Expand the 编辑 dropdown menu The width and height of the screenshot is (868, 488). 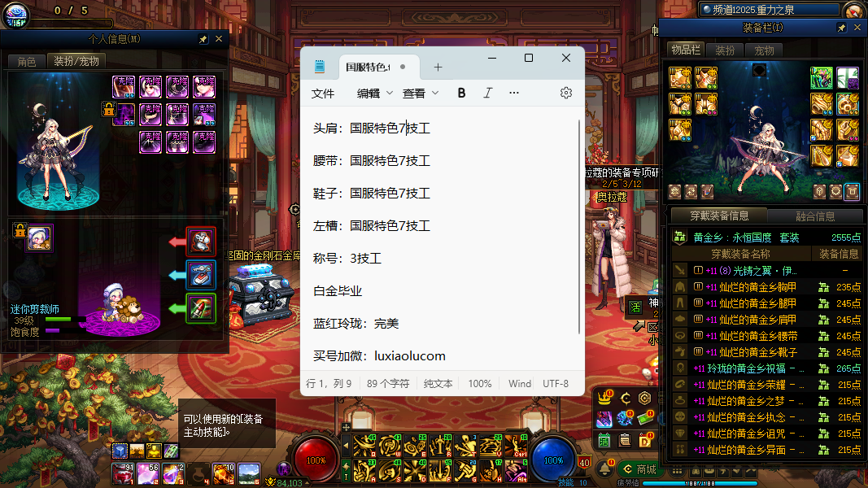coord(375,94)
